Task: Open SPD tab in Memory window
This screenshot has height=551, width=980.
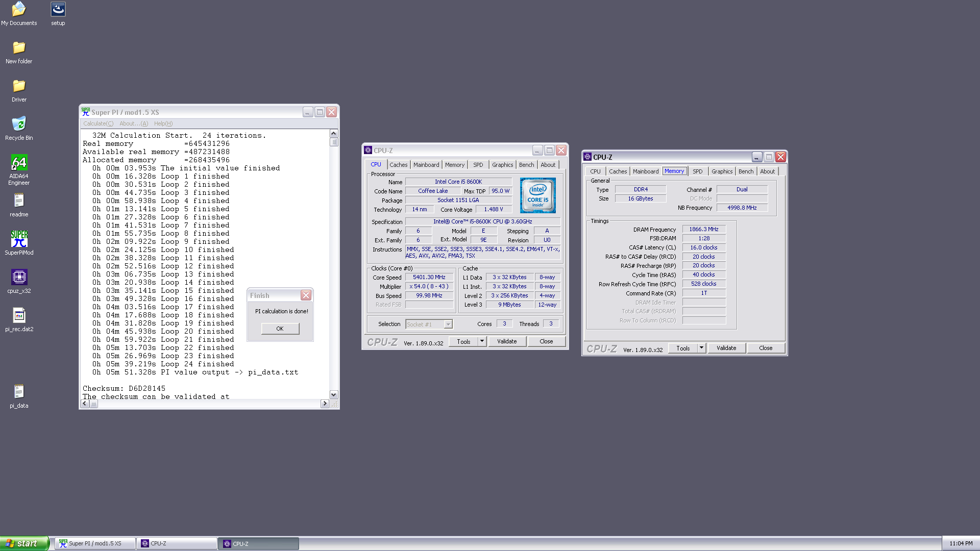Action: pos(698,171)
